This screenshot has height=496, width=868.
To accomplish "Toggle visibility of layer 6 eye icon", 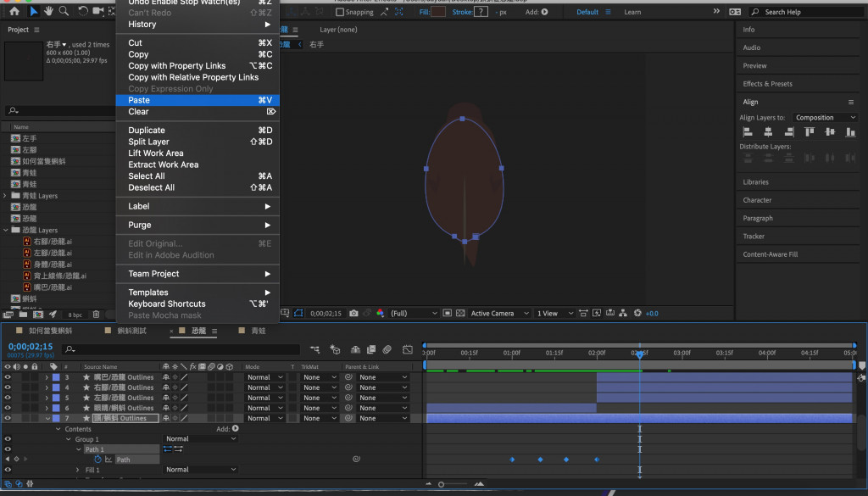I will pyautogui.click(x=8, y=408).
